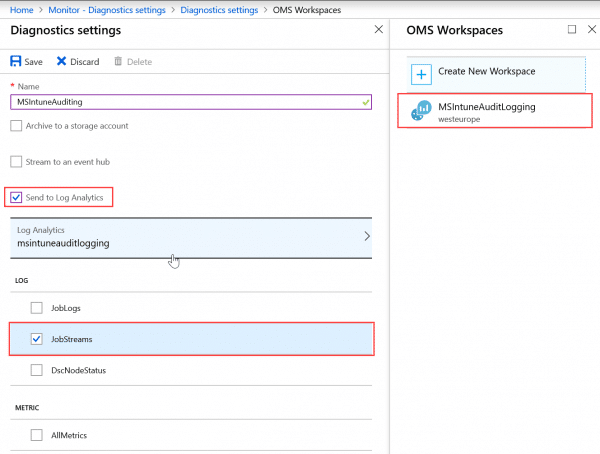Select the MSIntuneAuditLogging workspace icon
This screenshot has height=454, width=600.
pyautogui.click(x=421, y=111)
